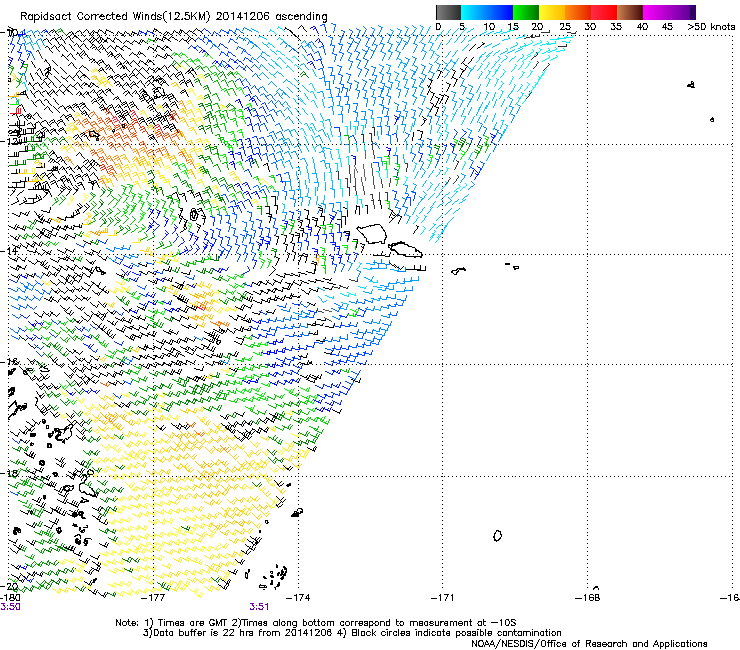
Task: Click the '-18' latitude axis label
Action: (x=9, y=473)
